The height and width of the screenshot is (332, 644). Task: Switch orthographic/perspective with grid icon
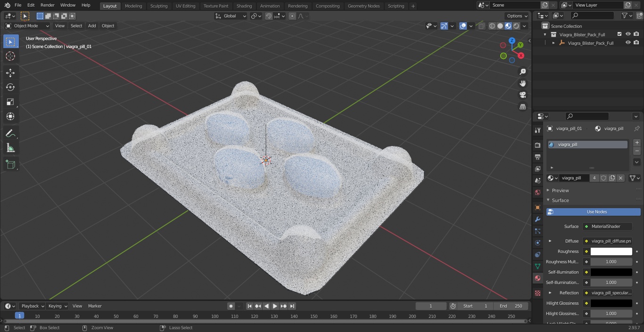(522, 107)
